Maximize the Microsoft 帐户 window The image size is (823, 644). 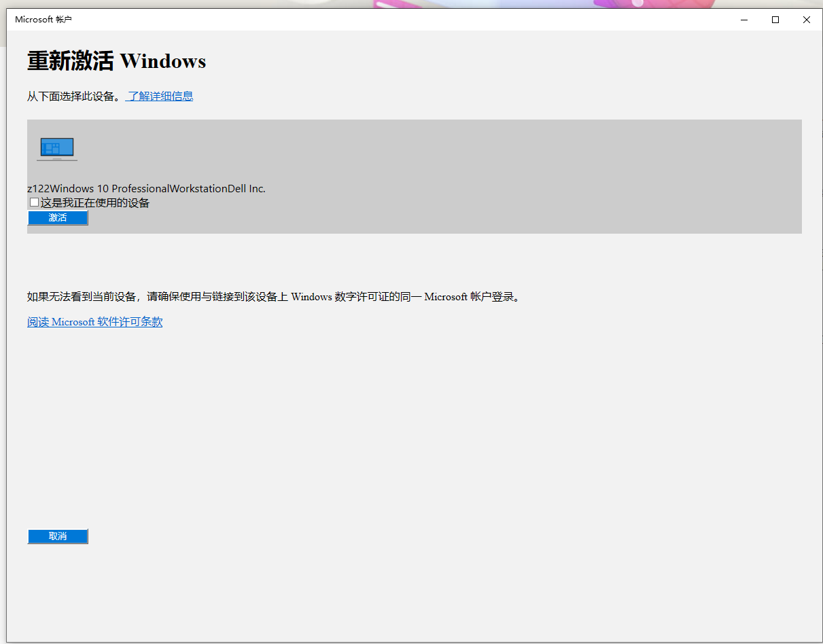pos(775,20)
